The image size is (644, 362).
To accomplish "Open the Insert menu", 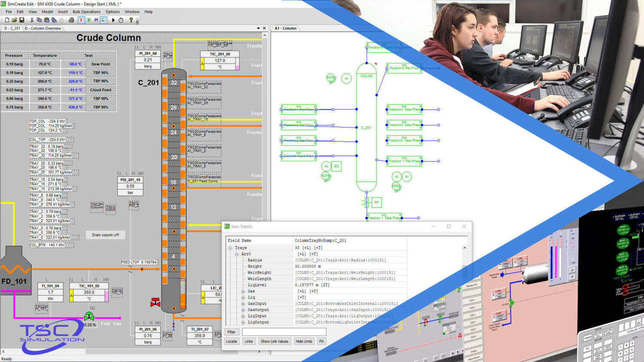I will pyautogui.click(x=63, y=12).
